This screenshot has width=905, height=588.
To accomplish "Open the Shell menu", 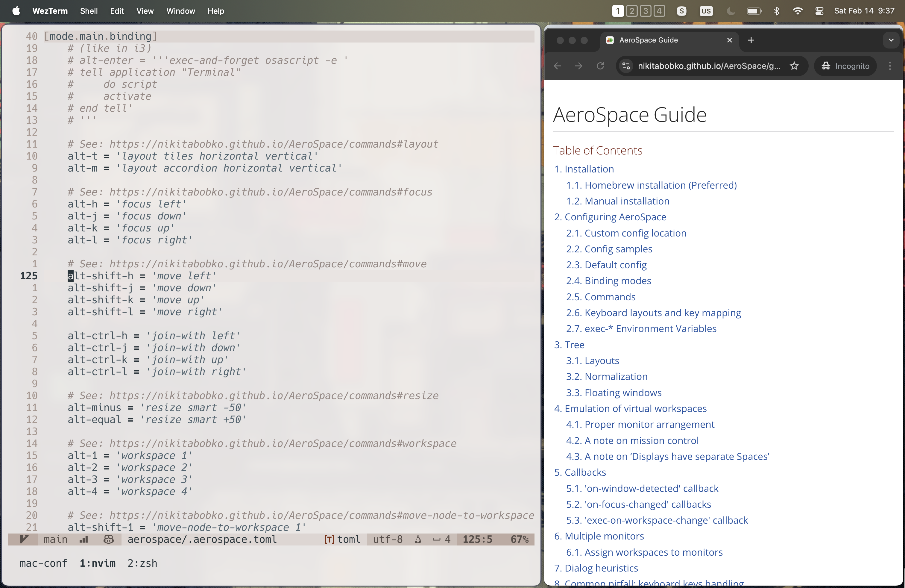I will [x=89, y=11].
